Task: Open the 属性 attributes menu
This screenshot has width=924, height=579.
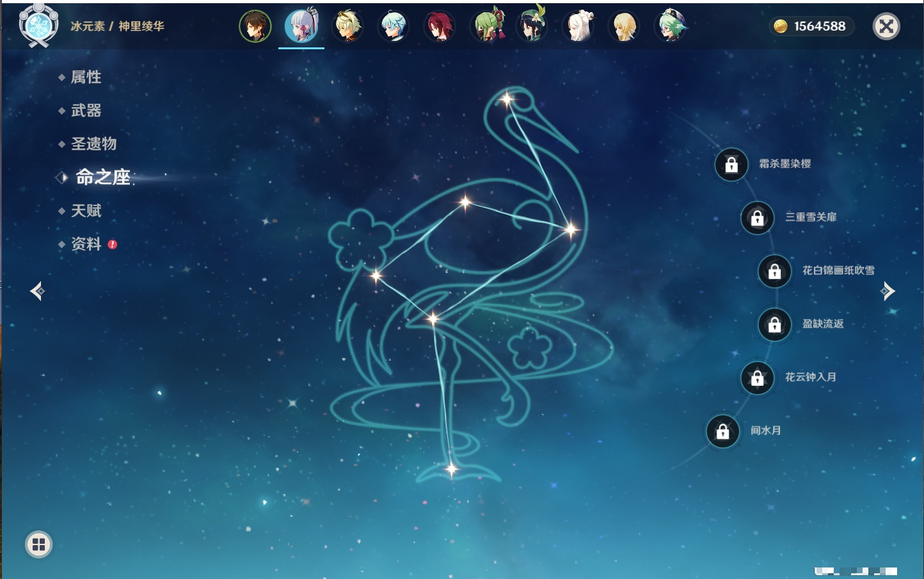Action: pos(86,77)
